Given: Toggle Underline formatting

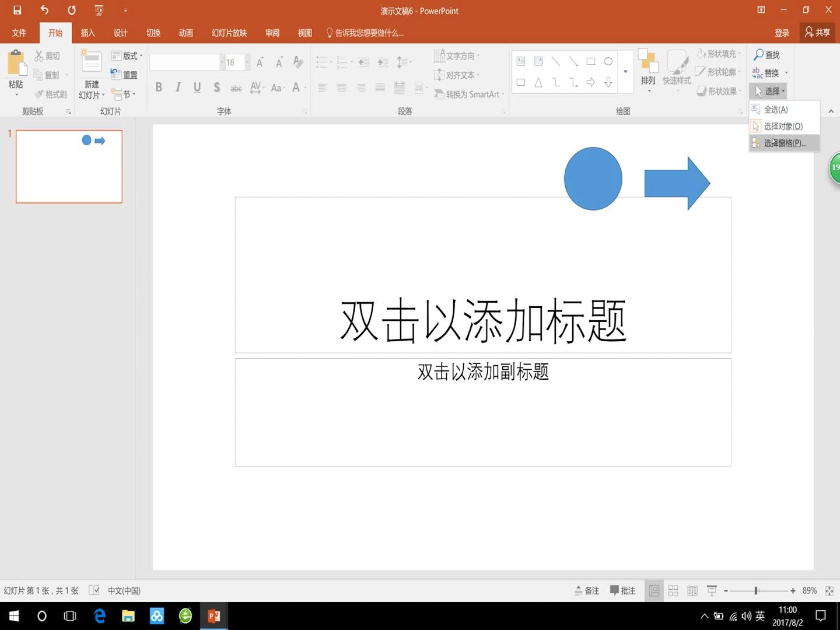Looking at the screenshot, I should tap(197, 87).
